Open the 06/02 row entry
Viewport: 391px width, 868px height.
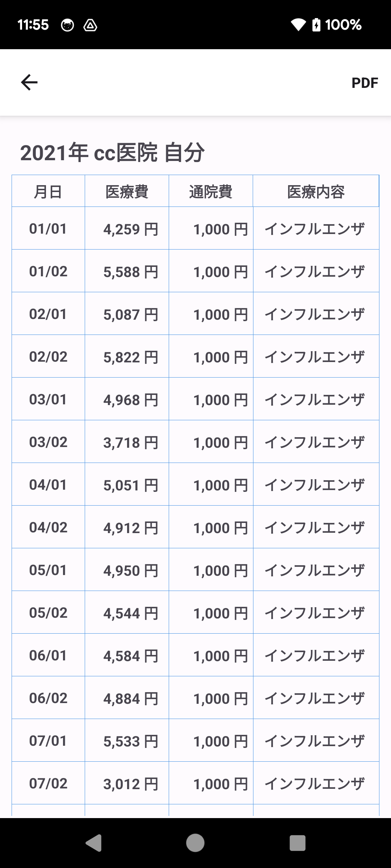point(48,698)
